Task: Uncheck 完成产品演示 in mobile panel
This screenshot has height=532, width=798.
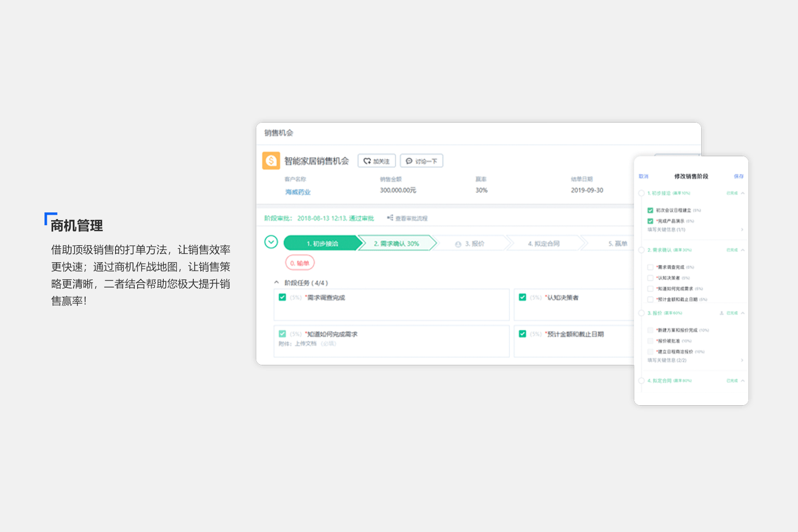Action: pyautogui.click(x=650, y=221)
